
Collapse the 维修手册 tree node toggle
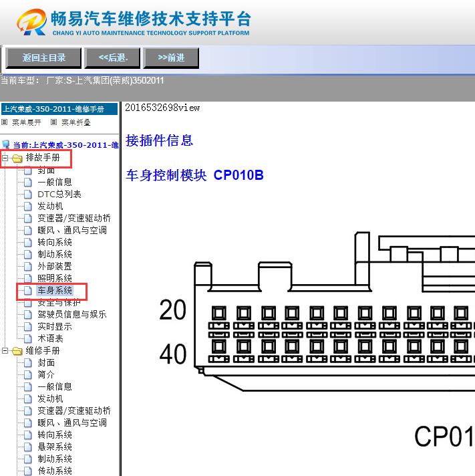pos(5,350)
